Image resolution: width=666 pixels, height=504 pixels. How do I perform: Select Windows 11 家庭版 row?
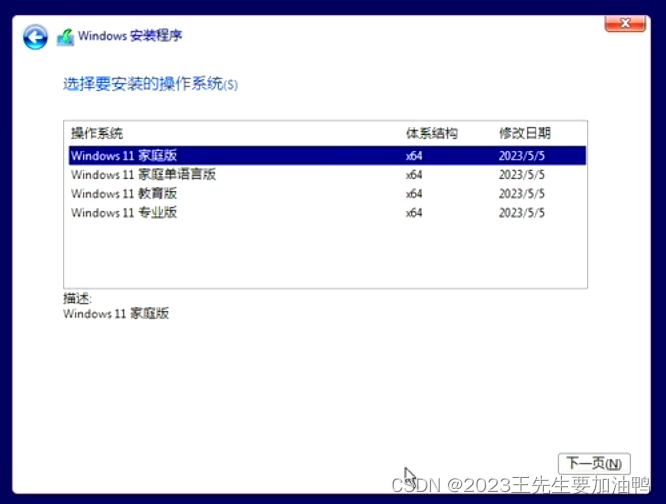[327, 155]
